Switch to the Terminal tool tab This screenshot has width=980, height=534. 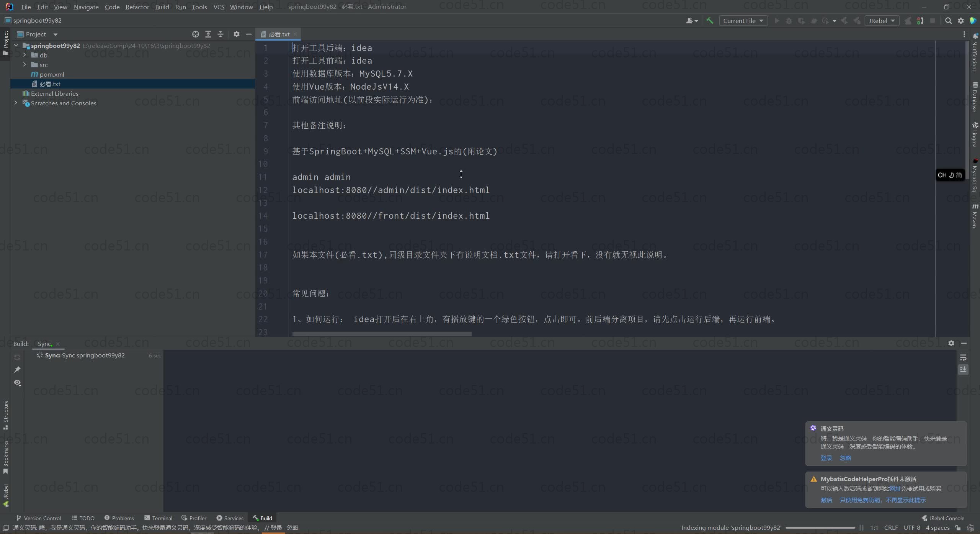[x=158, y=518]
